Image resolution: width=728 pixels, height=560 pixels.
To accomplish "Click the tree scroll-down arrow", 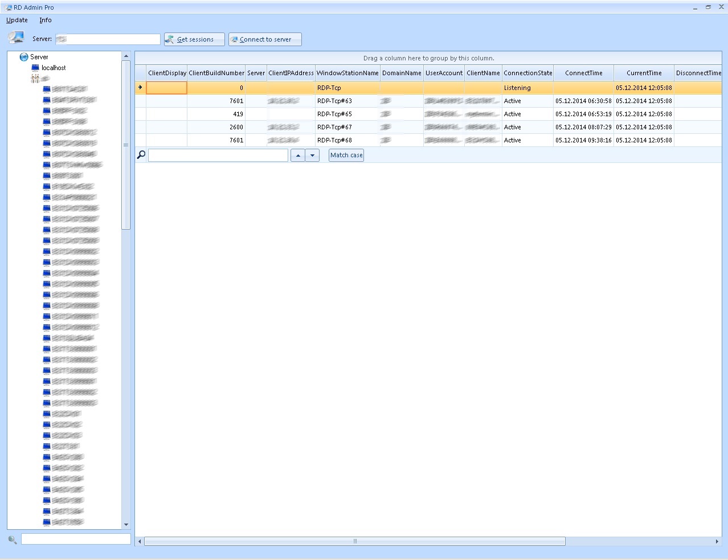I will point(126,525).
